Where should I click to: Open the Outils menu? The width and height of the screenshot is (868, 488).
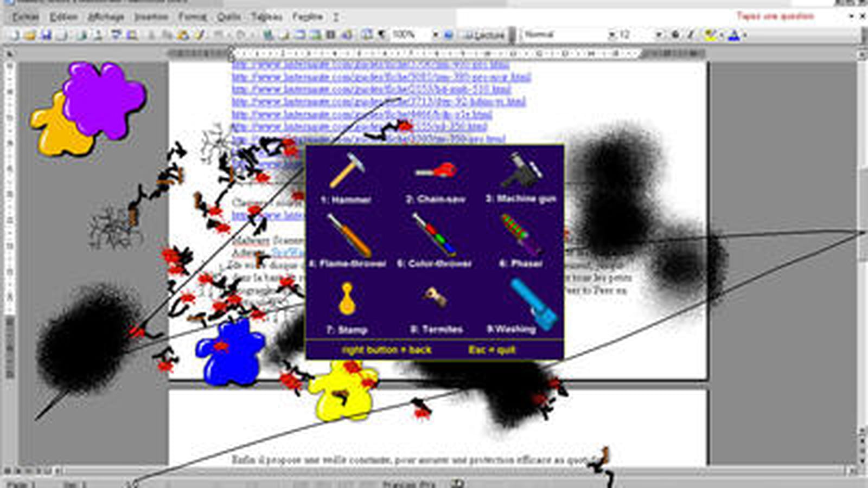(x=229, y=17)
